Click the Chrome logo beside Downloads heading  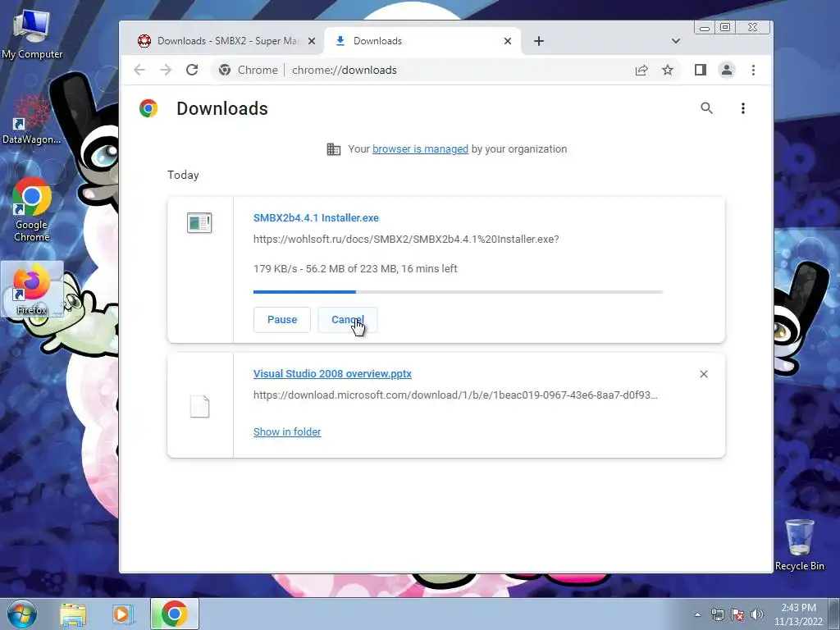click(148, 108)
